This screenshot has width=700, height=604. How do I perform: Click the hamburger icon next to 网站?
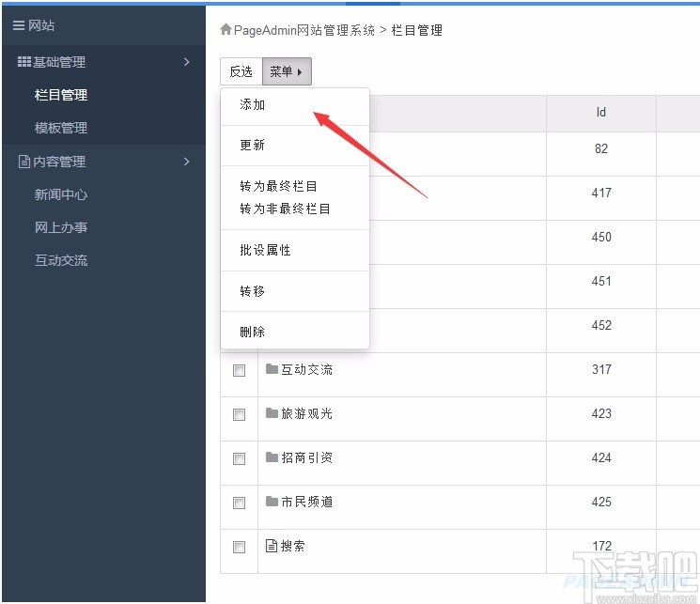point(18,25)
